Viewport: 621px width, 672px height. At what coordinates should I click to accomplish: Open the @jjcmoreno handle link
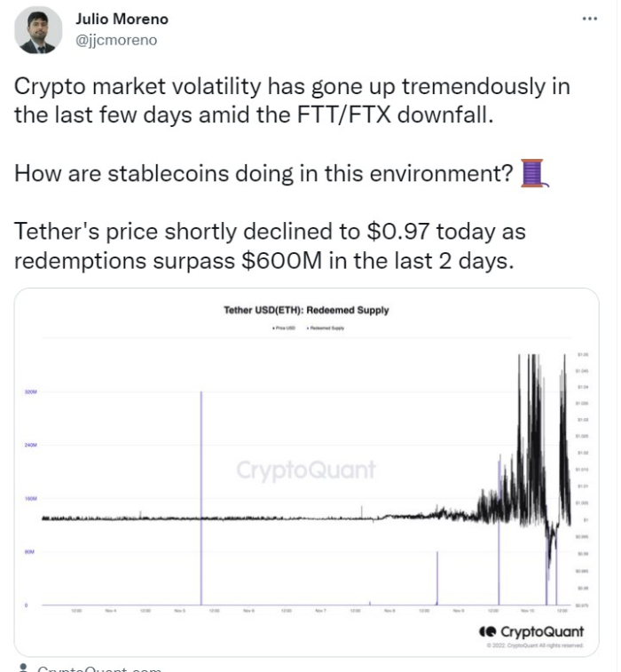click(116, 40)
